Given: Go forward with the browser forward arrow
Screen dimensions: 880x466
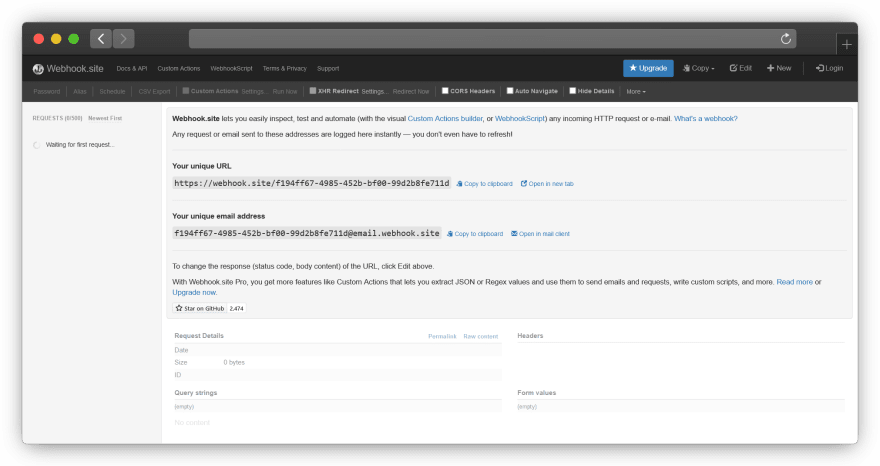Looking at the screenshot, I should click(x=123, y=39).
